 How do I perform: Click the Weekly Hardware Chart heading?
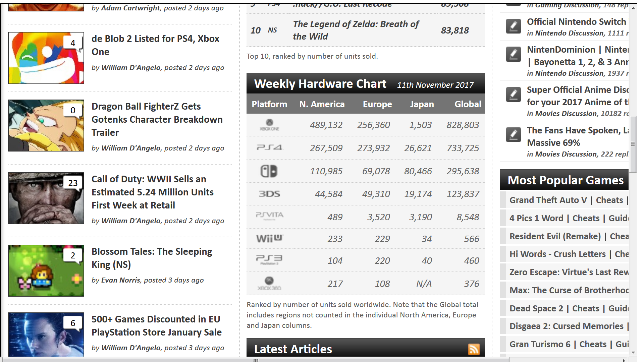click(x=320, y=84)
